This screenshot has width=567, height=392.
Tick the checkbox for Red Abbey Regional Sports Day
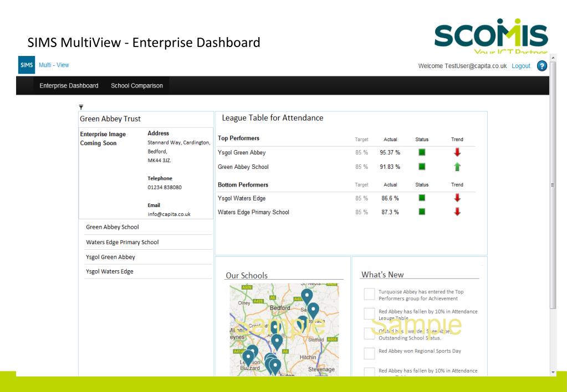[369, 353]
